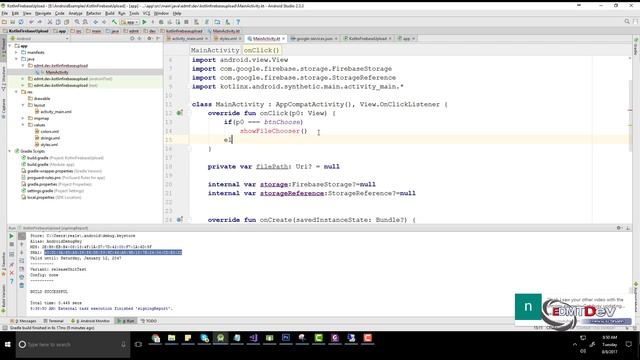Click the Windows taskbar search box
The width and height of the screenshot is (640, 360).
point(73,344)
